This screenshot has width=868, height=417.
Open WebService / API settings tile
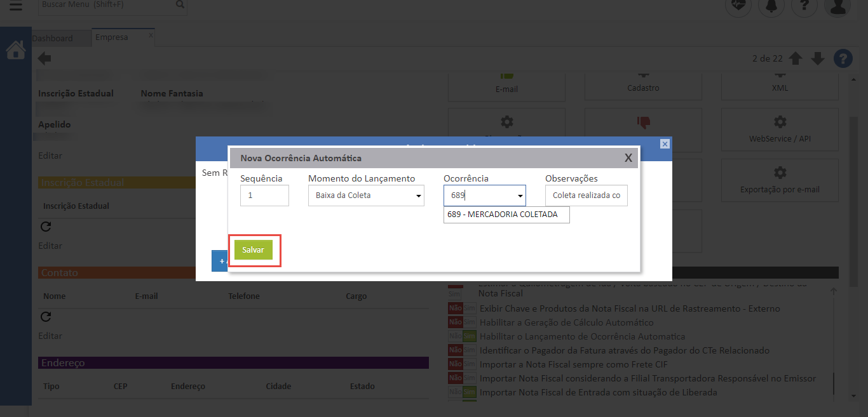pos(780,129)
